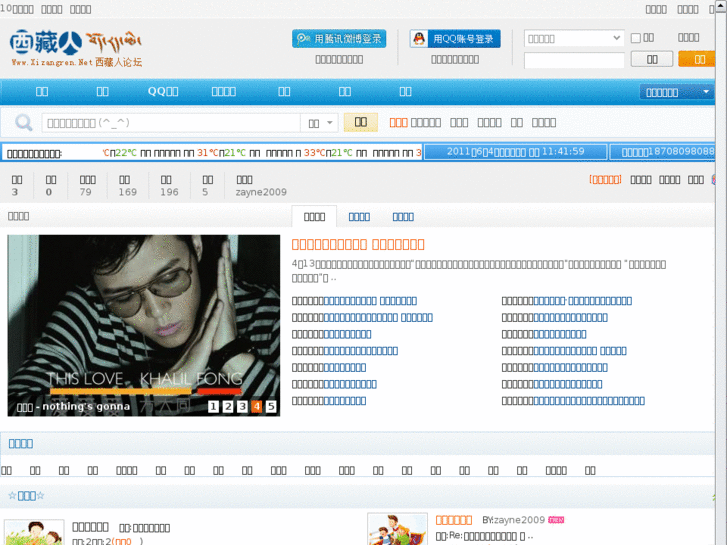The height and width of the screenshot is (545, 727).
Task: Switch slideshow to slide 1
Action: click(213, 407)
